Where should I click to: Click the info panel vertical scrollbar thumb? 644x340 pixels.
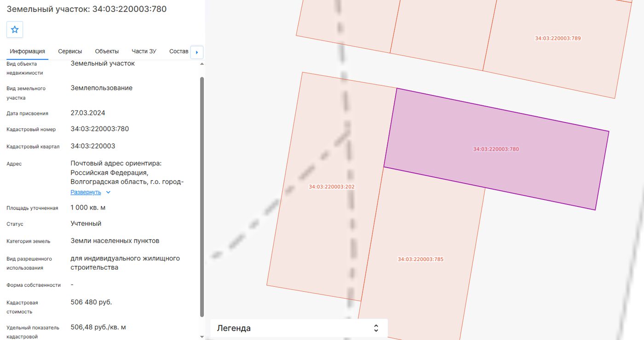click(x=202, y=197)
